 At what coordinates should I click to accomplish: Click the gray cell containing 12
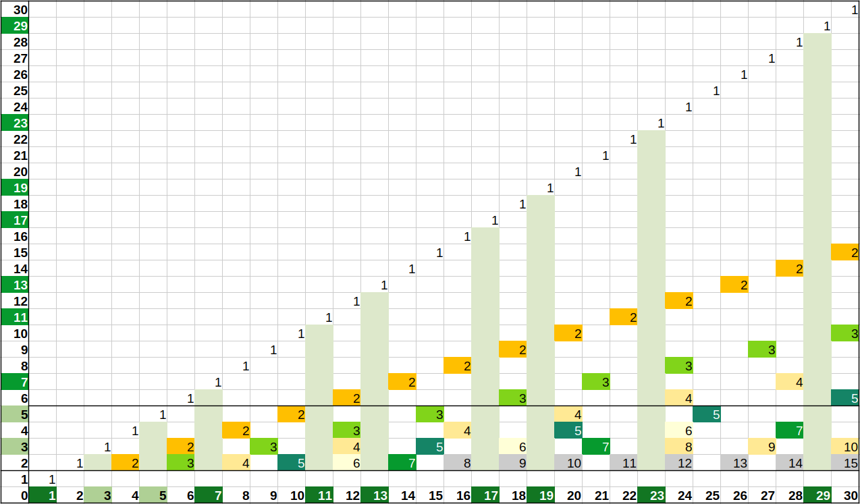[679, 463]
